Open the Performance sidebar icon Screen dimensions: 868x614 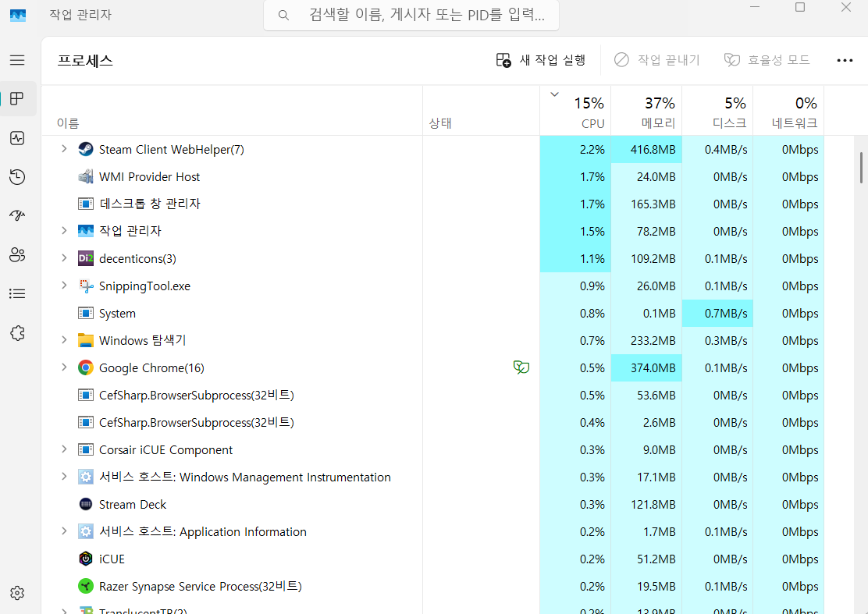17,138
